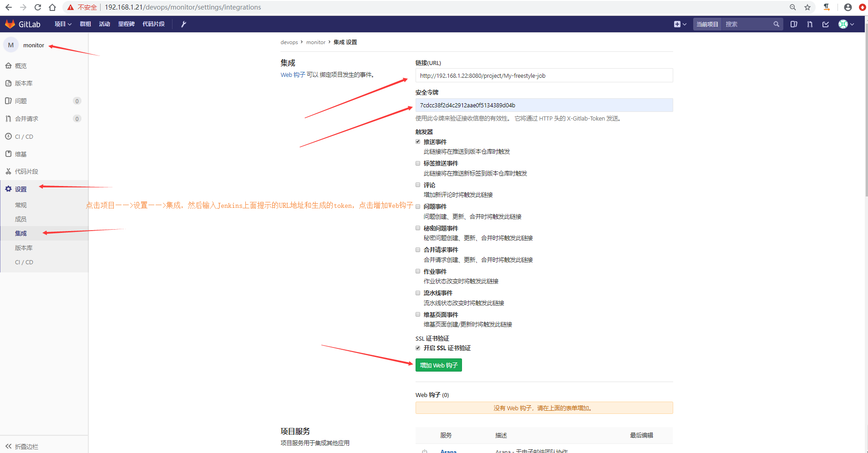Open 代码片段 in the top navbar
The image size is (868, 453).
click(x=153, y=24)
